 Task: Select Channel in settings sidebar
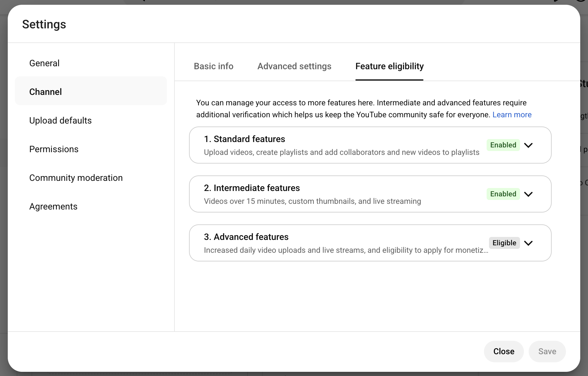tap(46, 92)
